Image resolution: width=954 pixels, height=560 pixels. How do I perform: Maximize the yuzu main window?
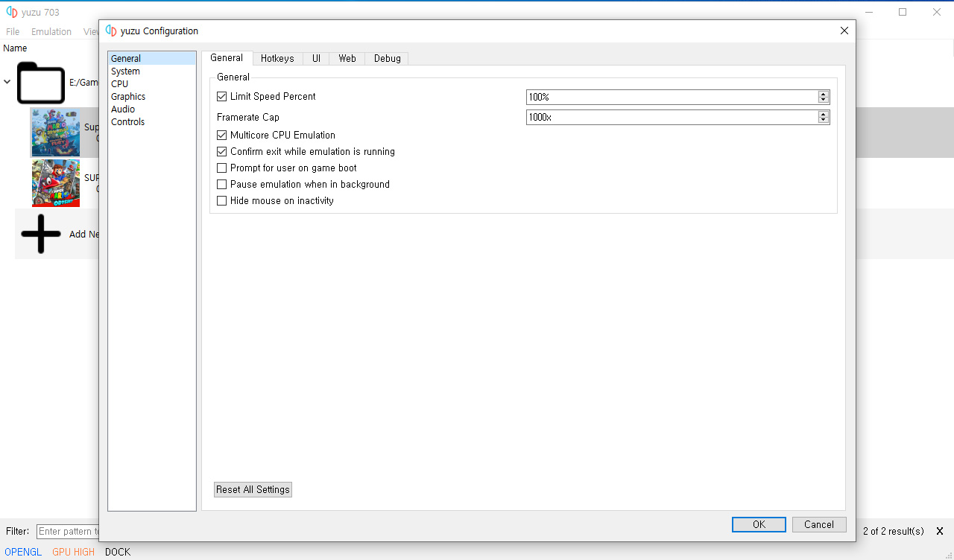point(903,12)
